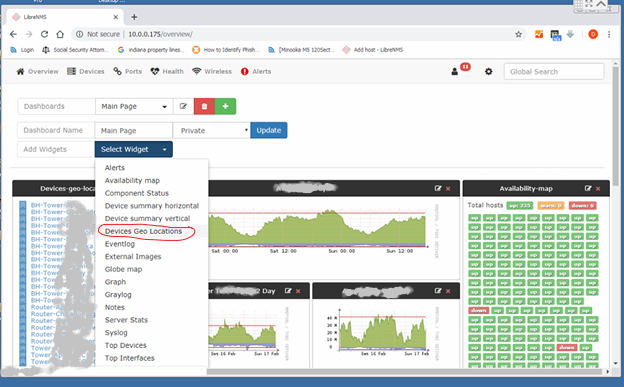Close the LibreNMS browser tab
This screenshot has width=624, height=387.
point(115,17)
